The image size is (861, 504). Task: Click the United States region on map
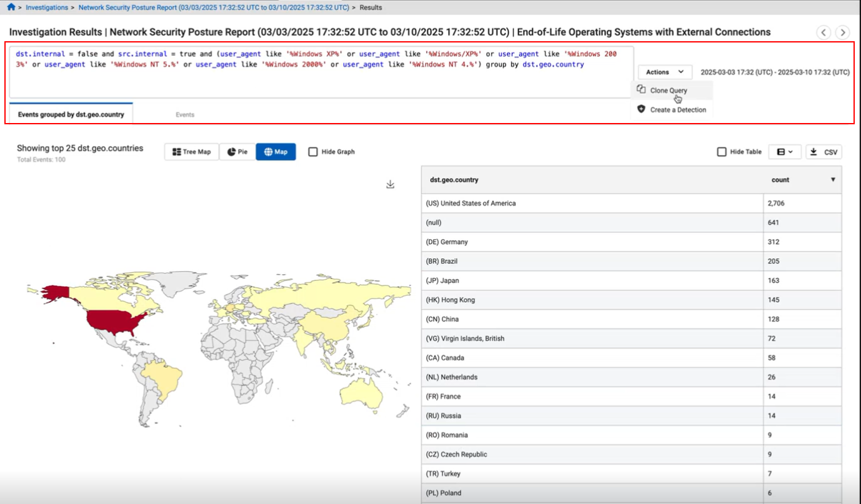116,320
